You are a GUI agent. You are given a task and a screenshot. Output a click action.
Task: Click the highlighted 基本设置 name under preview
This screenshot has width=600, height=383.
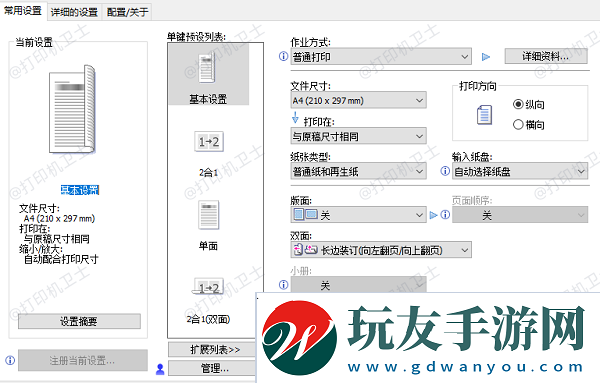click(x=80, y=190)
